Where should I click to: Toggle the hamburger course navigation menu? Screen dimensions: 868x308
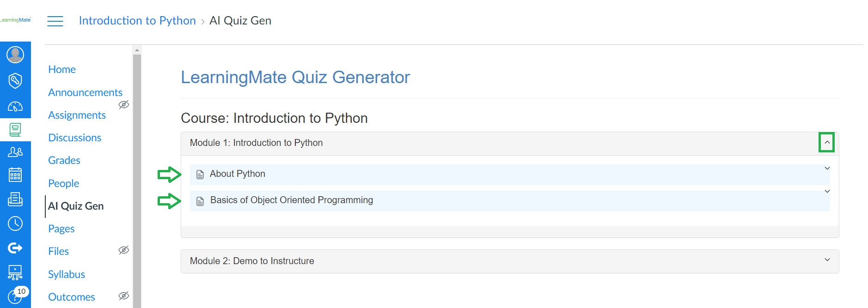55,21
